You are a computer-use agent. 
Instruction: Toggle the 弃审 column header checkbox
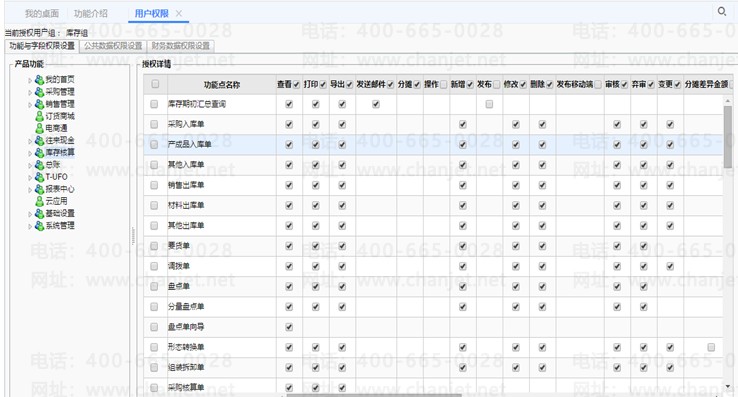point(651,85)
